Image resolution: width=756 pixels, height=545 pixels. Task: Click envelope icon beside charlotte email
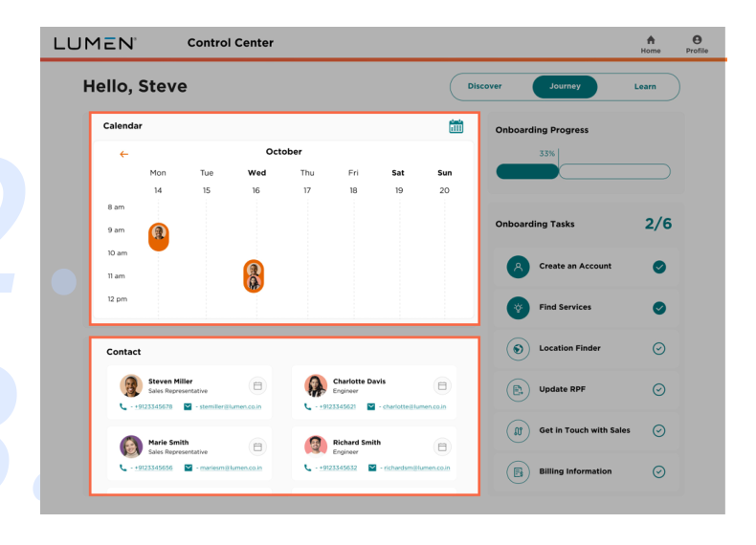click(370, 406)
